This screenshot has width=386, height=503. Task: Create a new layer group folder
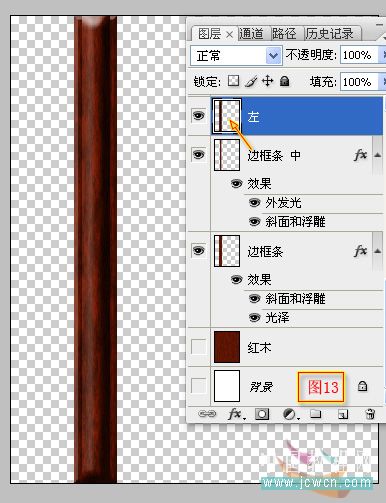tap(316, 414)
